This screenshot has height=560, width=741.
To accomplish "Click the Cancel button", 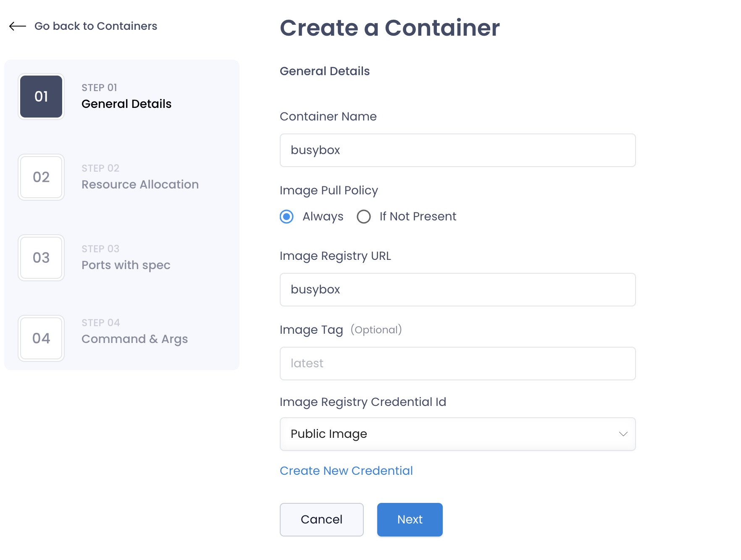I will 322,520.
